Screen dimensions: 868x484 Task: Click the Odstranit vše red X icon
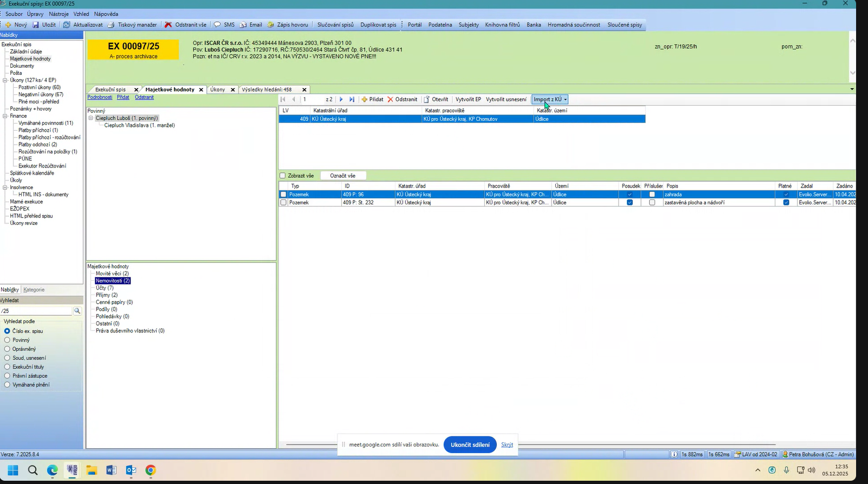169,25
